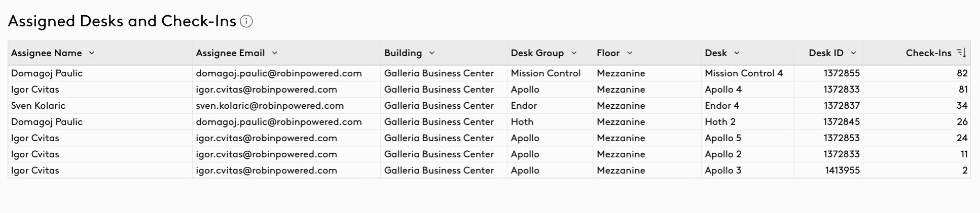Expand the Desk Group column chevron
Screen dimensions: 980x213
point(574,53)
